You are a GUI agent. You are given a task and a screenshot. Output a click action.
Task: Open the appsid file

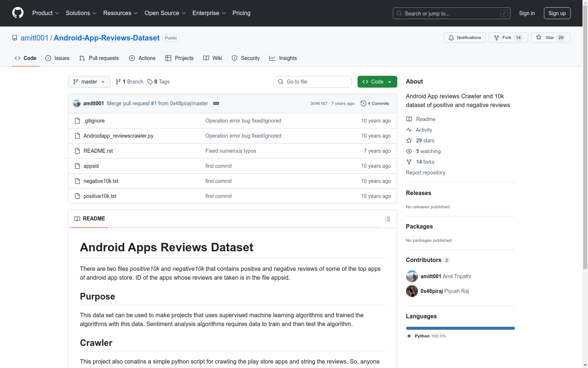pyautogui.click(x=91, y=166)
